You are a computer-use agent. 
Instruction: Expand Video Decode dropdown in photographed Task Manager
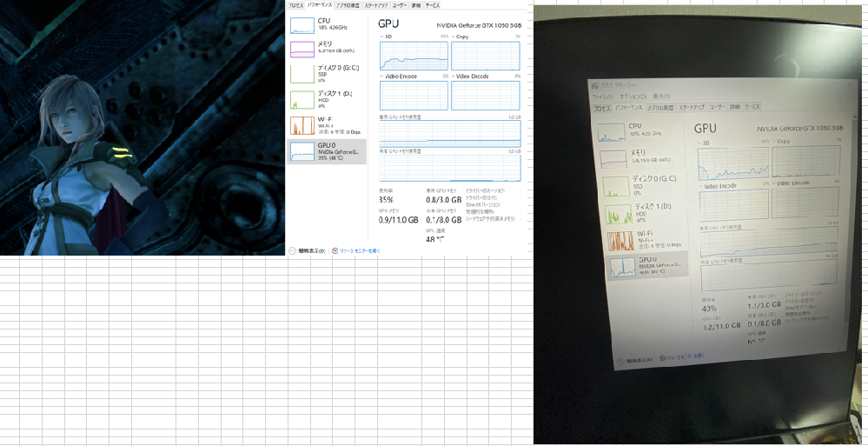point(774,183)
